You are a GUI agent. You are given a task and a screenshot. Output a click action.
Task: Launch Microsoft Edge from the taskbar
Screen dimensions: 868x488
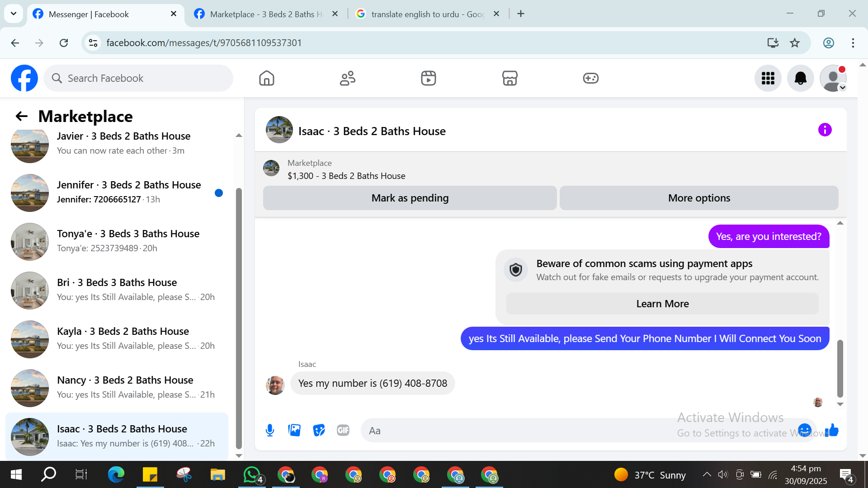pos(116,474)
